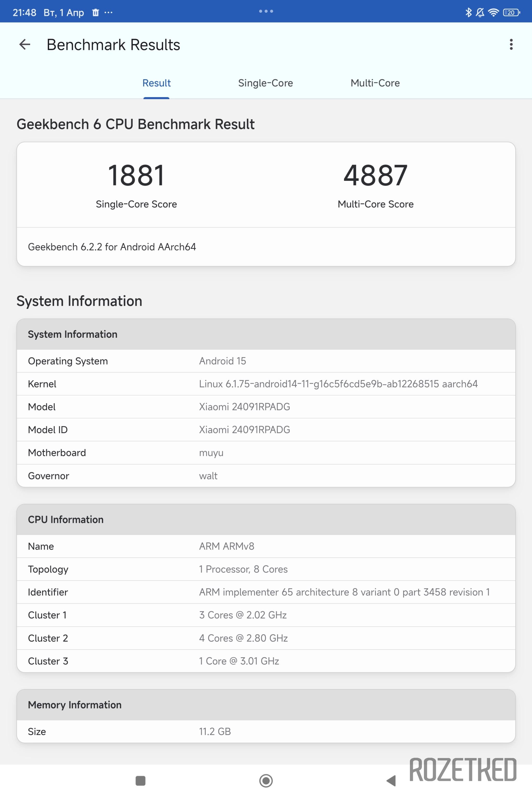Tap the Model Xiaomi 24091RPADG row
This screenshot has width=532, height=797.
coord(266,407)
